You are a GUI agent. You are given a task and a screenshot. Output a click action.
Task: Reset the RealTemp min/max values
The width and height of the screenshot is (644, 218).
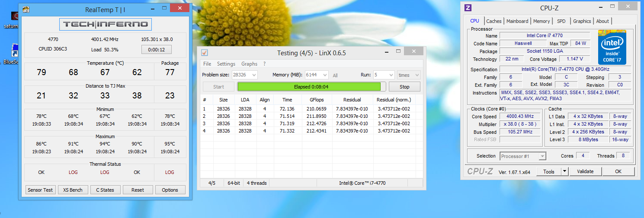pos(138,190)
